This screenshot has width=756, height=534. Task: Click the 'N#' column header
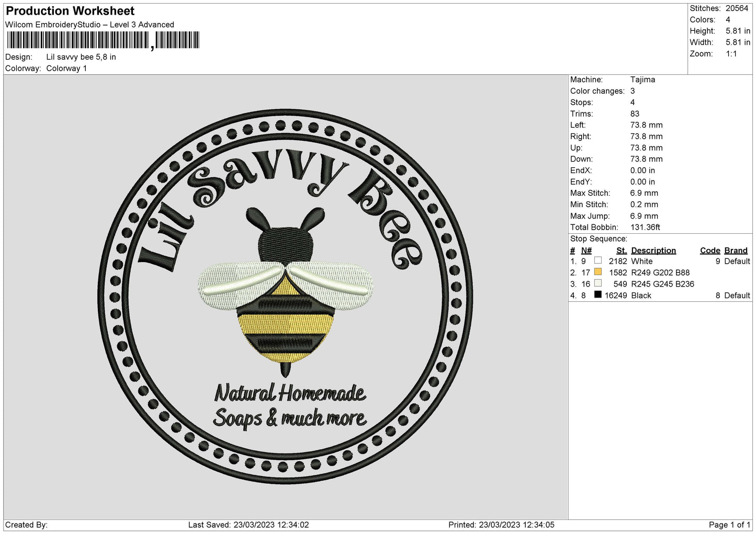(x=586, y=251)
